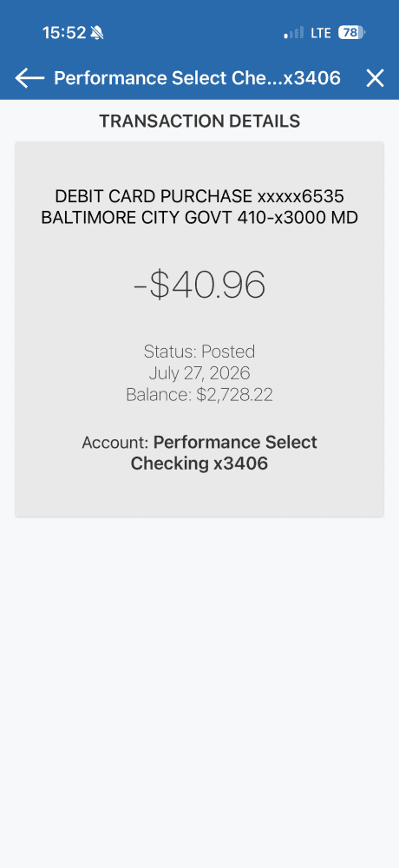Tap the Checking x3406 bold text

point(199,464)
